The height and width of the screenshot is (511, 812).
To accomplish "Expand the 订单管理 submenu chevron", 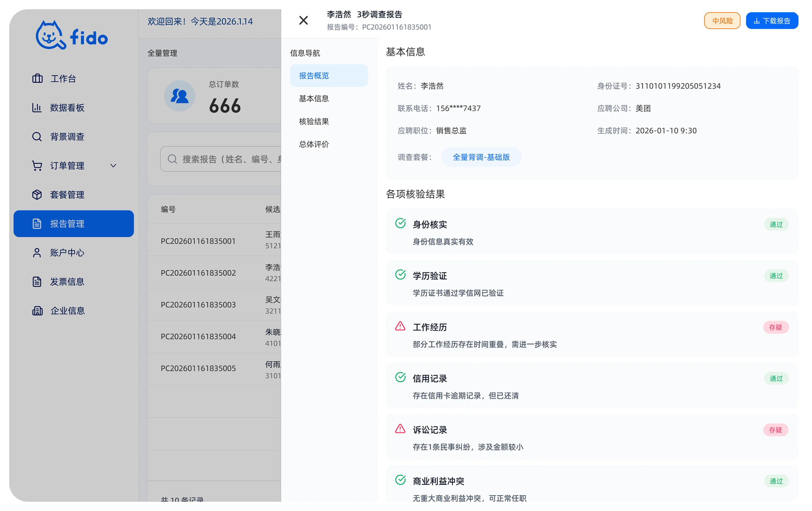I will 113,166.
